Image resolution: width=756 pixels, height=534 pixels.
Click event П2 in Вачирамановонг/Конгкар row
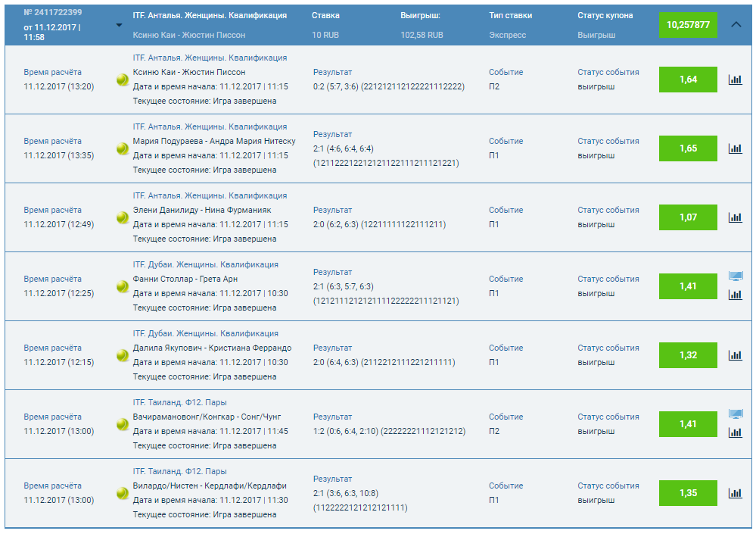494,432
